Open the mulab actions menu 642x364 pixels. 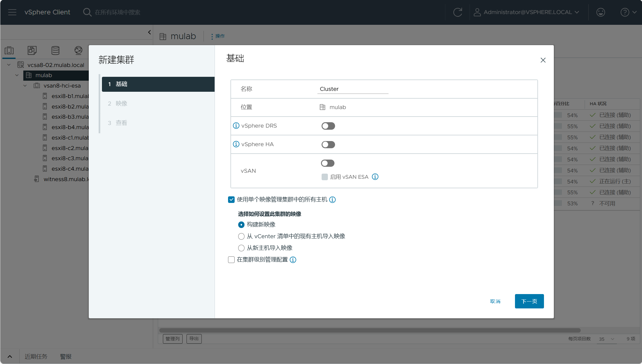coord(218,36)
